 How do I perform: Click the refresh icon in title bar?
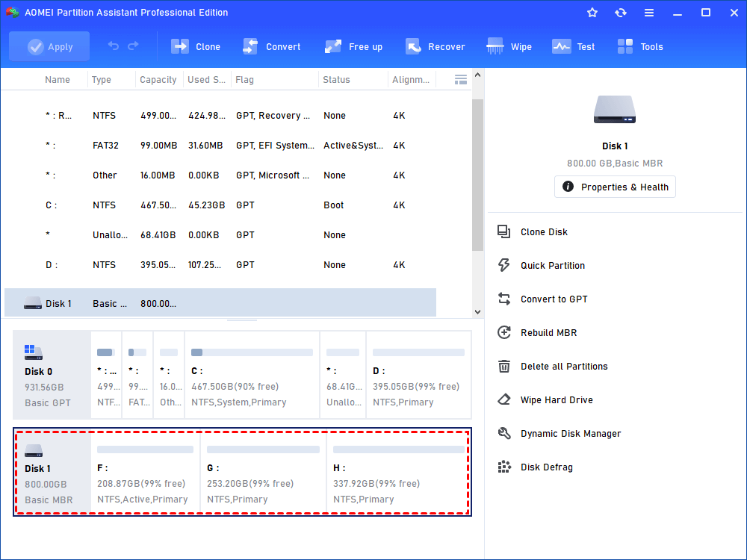point(620,13)
